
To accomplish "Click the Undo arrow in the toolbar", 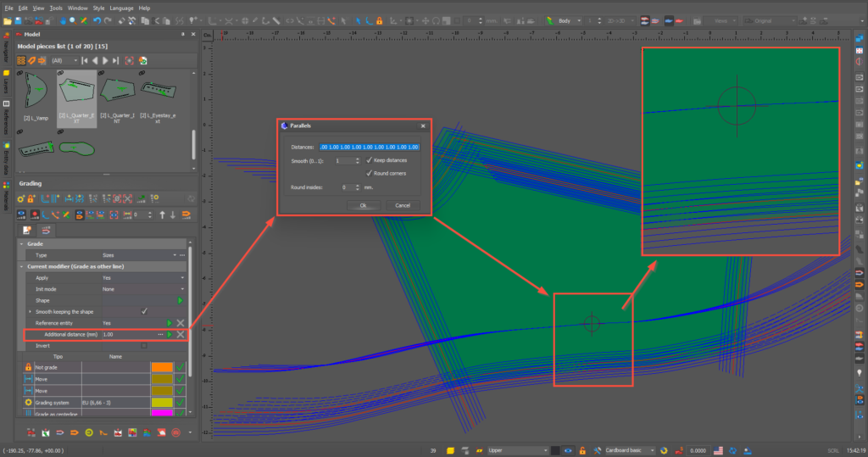I will (96, 20).
